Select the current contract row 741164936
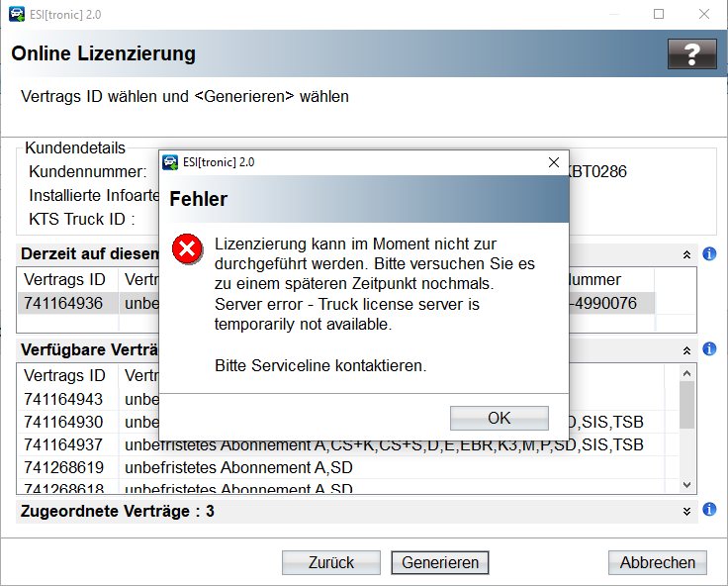 64,303
